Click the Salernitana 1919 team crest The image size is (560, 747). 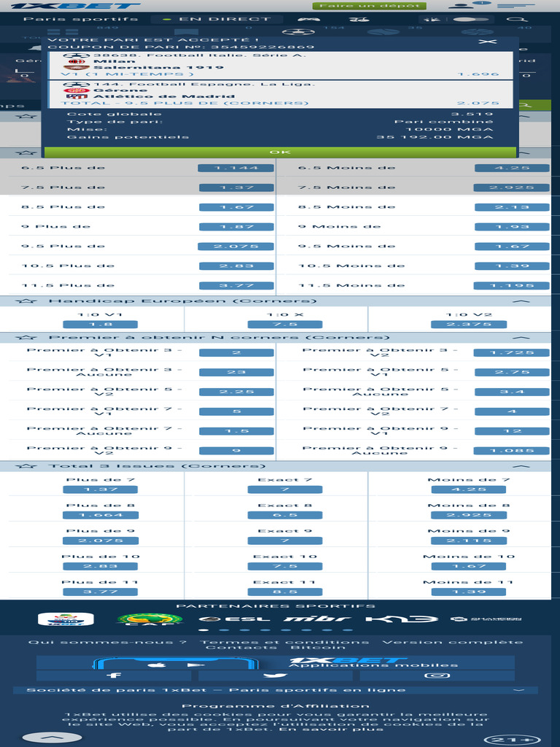(x=76, y=68)
